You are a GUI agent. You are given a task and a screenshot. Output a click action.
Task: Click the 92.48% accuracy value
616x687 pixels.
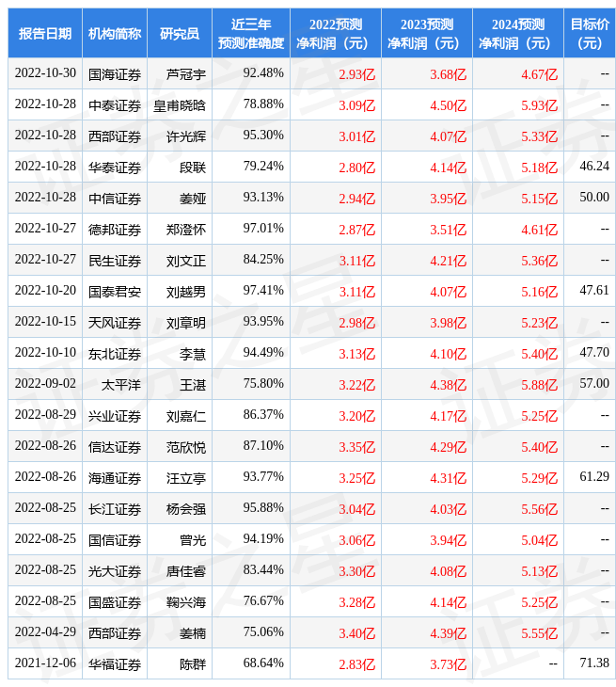(263, 73)
